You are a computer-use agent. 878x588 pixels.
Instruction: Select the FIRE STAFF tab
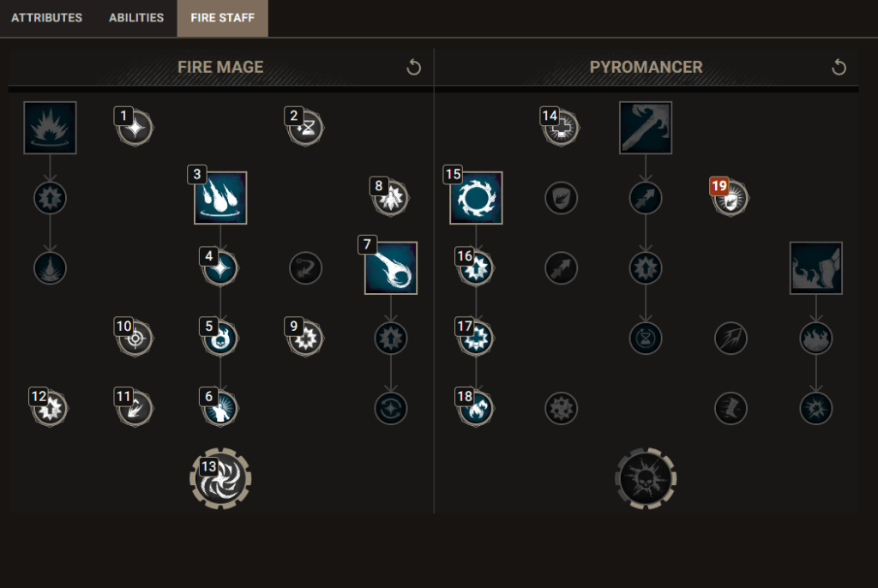(222, 17)
